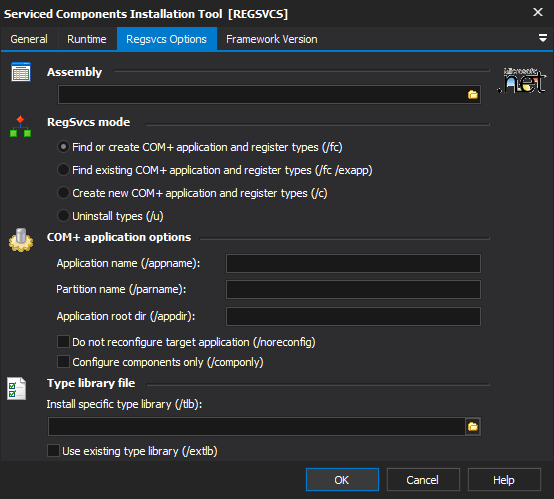
Task: Select Create new COM+ application (/c)
Action: tap(192, 193)
